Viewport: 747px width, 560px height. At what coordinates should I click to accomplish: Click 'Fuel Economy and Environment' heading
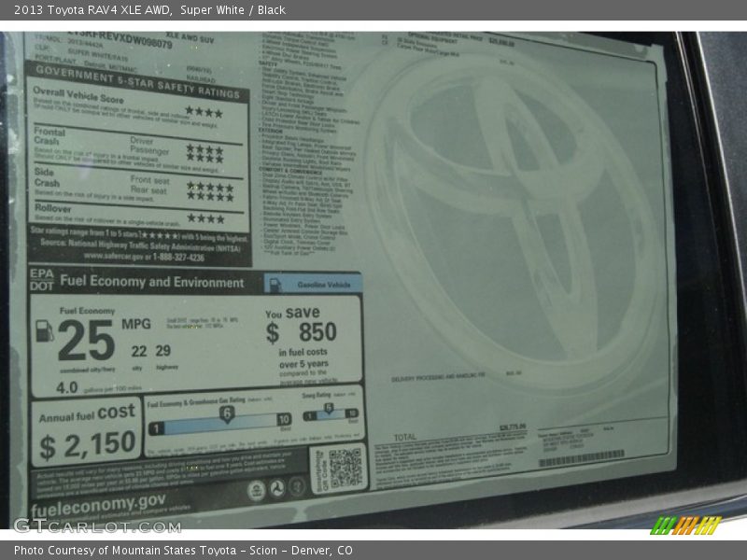(x=152, y=282)
